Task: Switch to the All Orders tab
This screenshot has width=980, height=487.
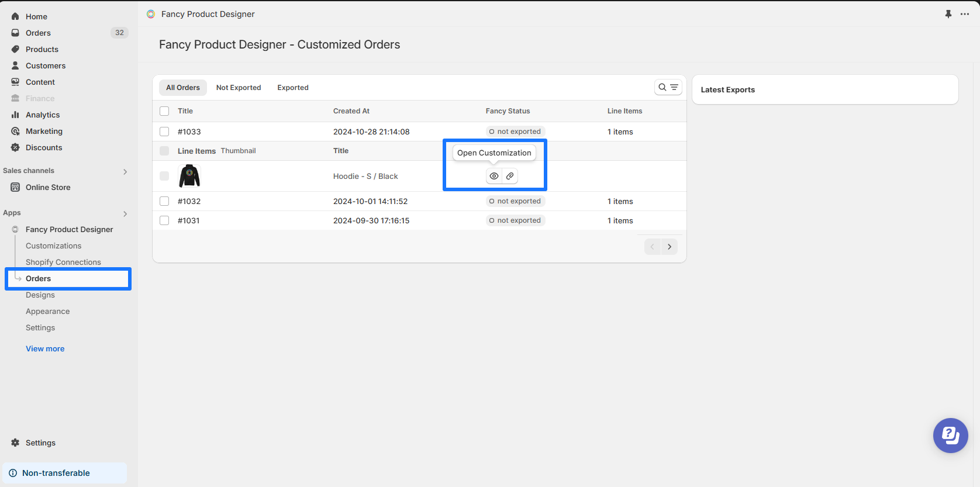Action: point(183,88)
